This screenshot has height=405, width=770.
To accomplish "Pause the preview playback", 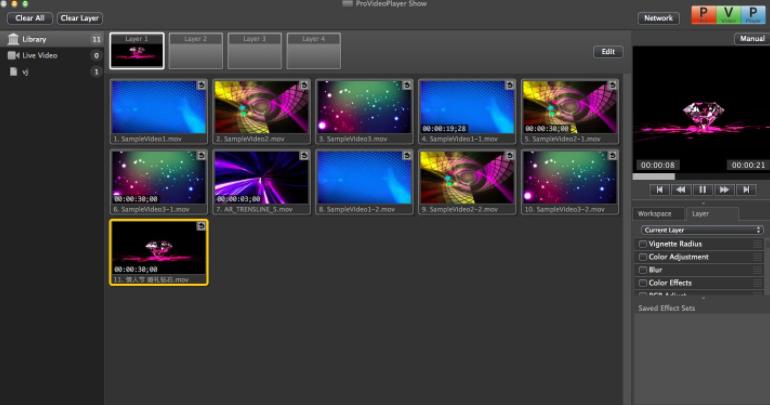I will point(702,189).
